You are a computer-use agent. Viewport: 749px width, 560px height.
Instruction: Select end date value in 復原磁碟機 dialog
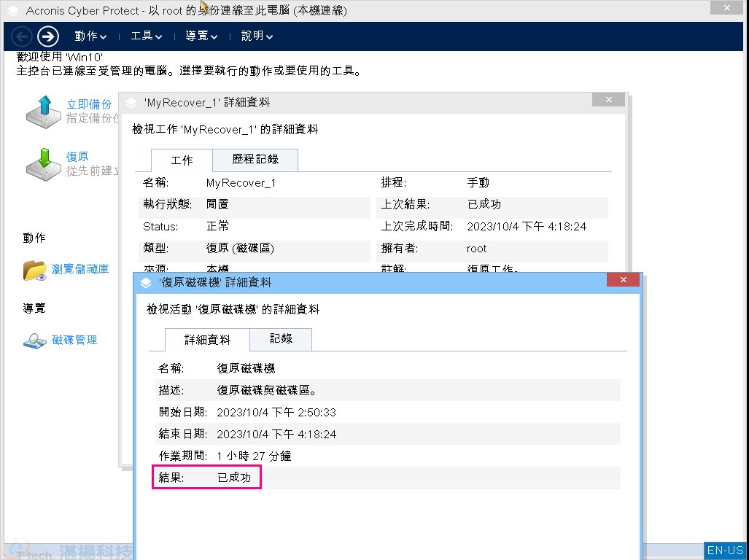(x=276, y=435)
